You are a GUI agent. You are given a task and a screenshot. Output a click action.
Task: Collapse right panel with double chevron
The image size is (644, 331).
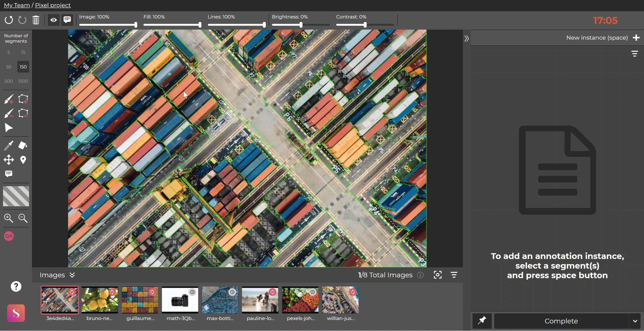(x=466, y=38)
